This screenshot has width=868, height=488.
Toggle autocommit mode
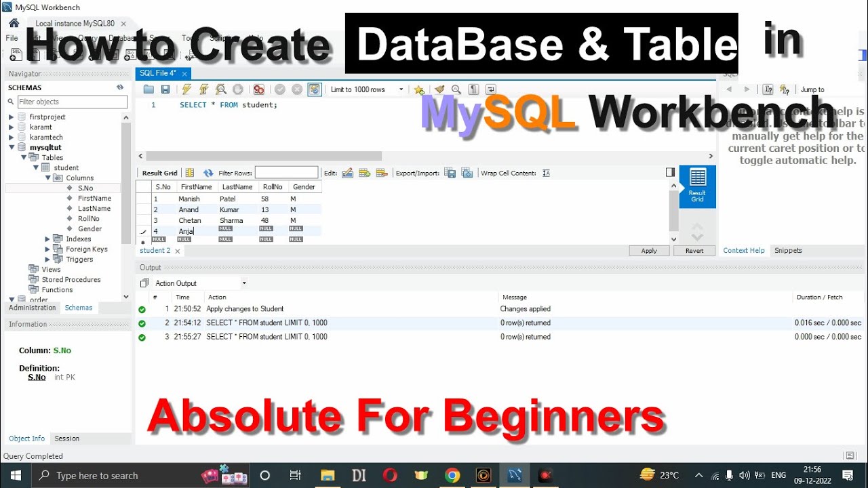[314, 89]
